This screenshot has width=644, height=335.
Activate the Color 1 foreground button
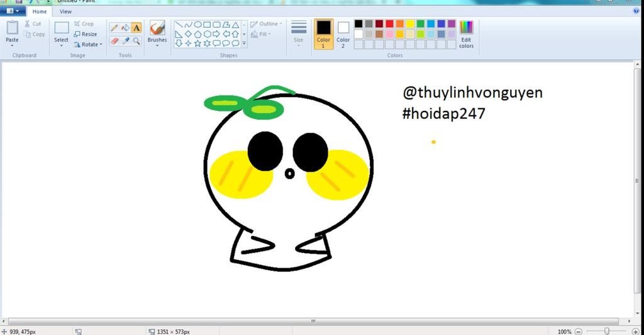[x=324, y=34]
